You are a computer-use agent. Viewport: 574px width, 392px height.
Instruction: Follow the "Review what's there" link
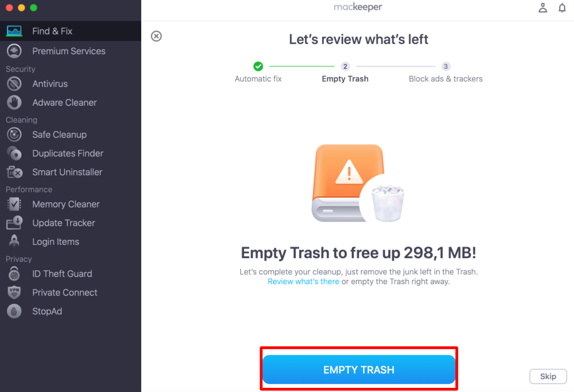[x=304, y=281]
